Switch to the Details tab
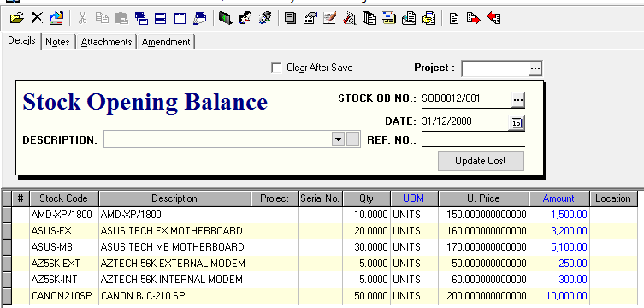Viewport: 644px width, 308px height. point(21,41)
